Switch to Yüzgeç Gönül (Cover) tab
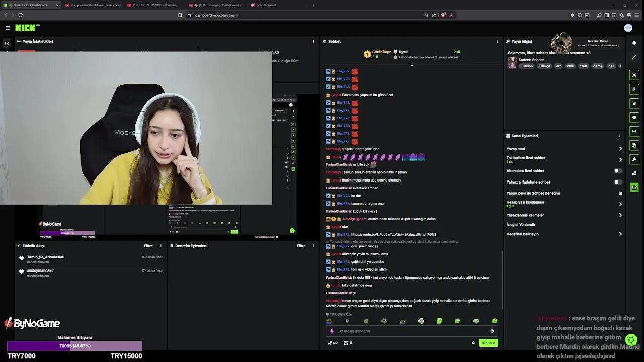 click(x=214, y=5)
